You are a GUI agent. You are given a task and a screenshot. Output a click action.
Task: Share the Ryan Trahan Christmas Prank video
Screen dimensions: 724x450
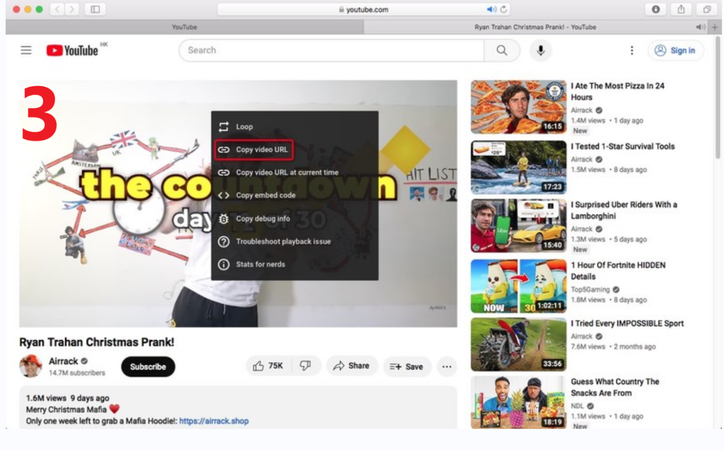[352, 366]
